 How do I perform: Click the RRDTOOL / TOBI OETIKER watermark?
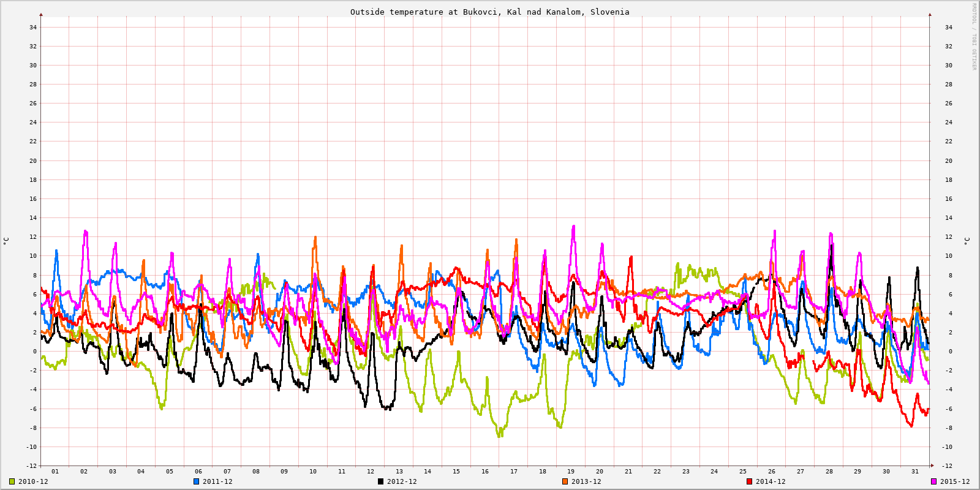974,37
